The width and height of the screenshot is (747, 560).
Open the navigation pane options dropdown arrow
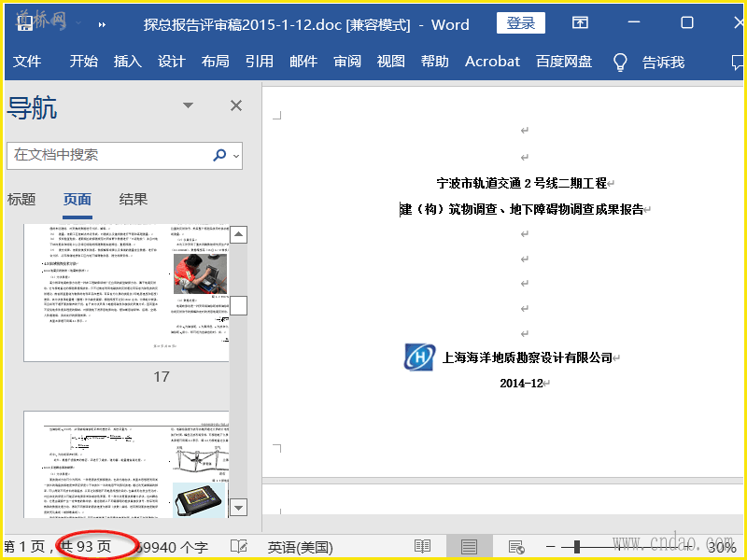point(189,105)
